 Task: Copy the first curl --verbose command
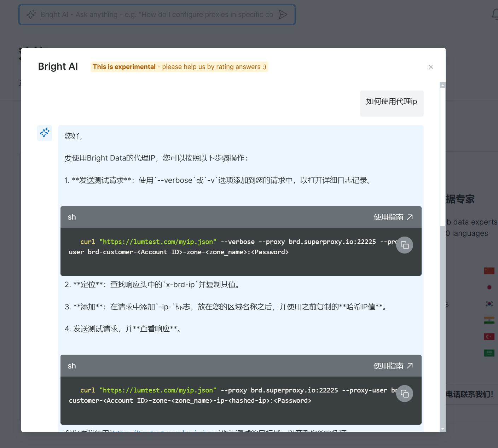point(405,245)
